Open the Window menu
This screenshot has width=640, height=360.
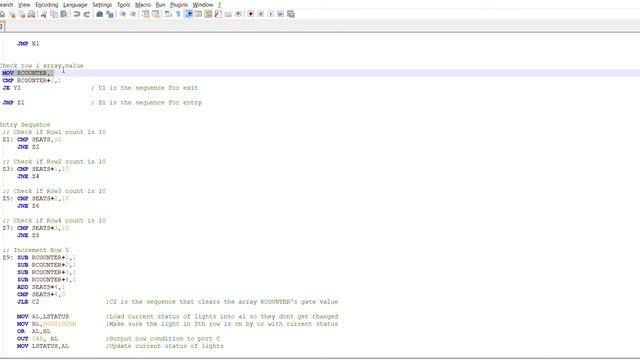(203, 5)
